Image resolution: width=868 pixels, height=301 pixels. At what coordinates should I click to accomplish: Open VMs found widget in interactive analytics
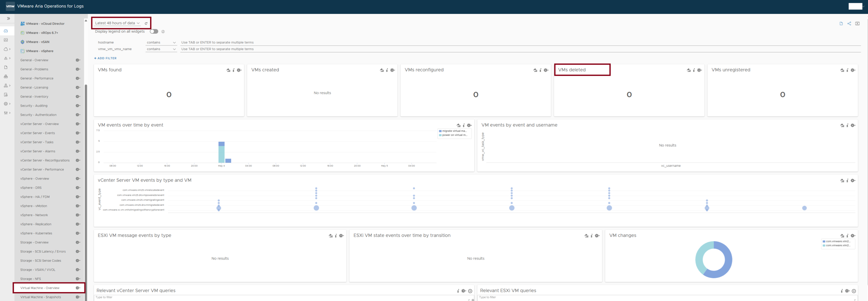tap(228, 70)
